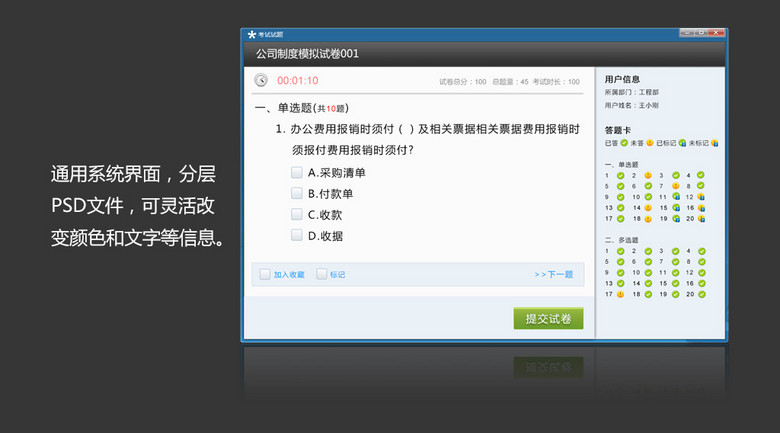This screenshot has height=433, width=780.
Task: Open single-choice question 8 status icon
Action: click(x=700, y=186)
